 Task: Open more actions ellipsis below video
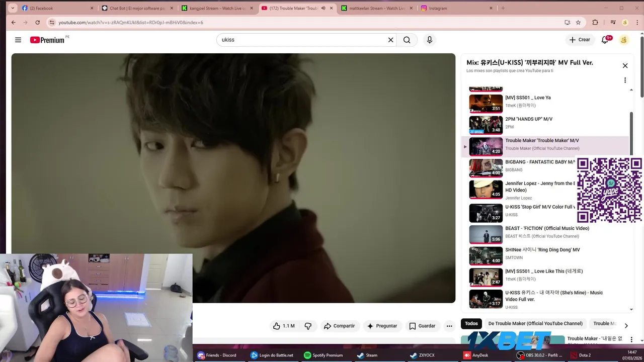449,326
